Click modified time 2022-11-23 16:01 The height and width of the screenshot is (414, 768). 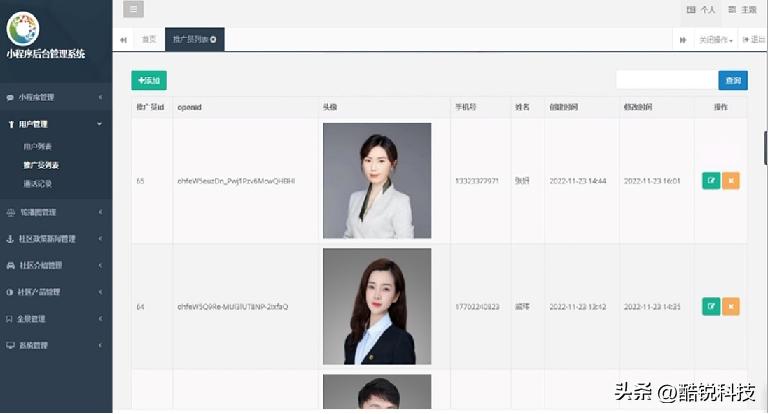pyautogui.click(x=652, y=181)
